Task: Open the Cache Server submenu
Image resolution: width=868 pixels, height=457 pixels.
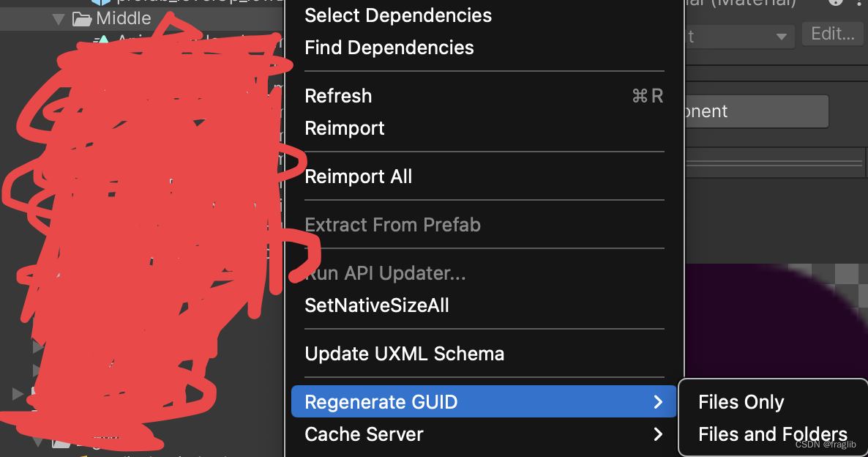Action: 364,434
